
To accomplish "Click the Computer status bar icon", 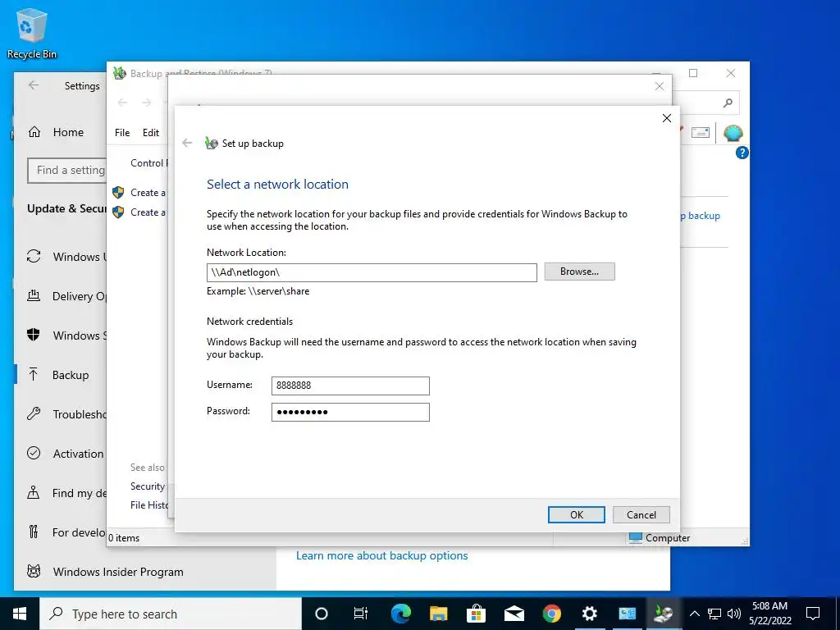I will pos(636,537).
